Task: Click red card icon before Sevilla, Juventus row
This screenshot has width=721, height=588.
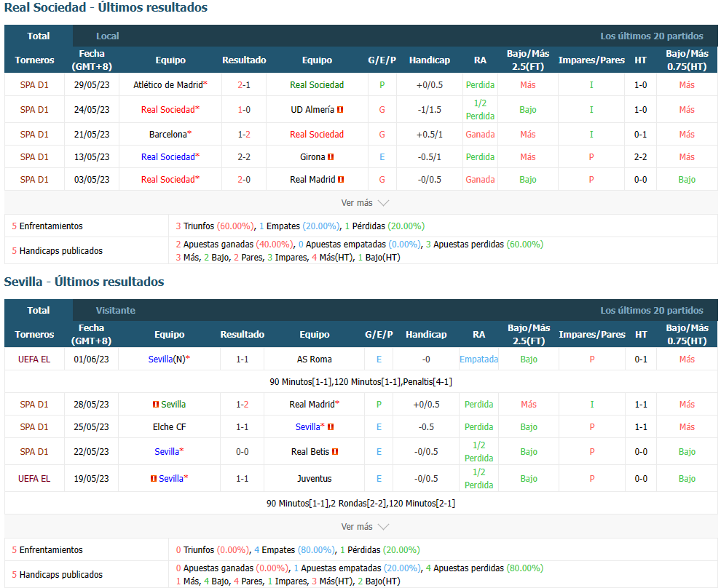Action: tap(154, 478)
